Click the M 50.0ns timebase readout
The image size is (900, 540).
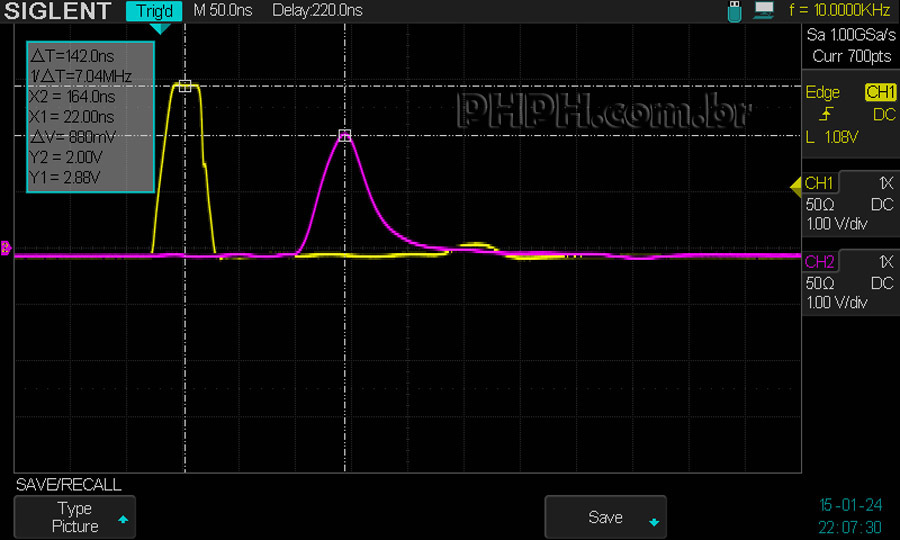tap(223, 11)
